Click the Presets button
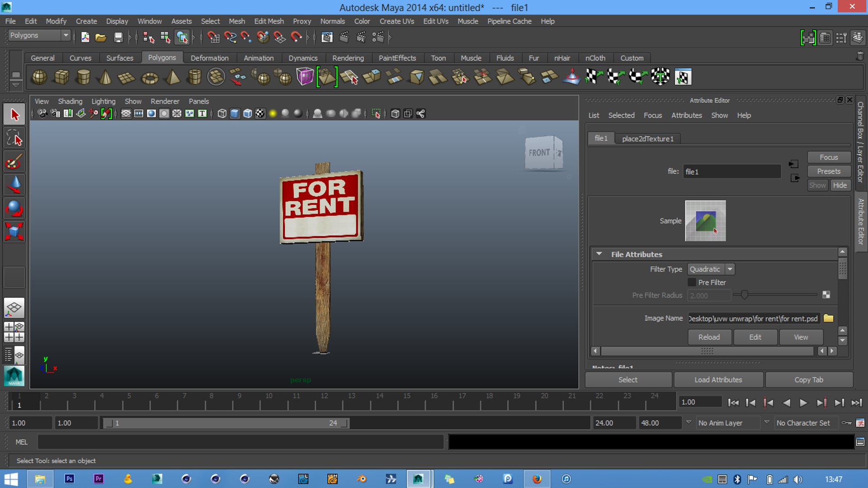 click(829, 171)
